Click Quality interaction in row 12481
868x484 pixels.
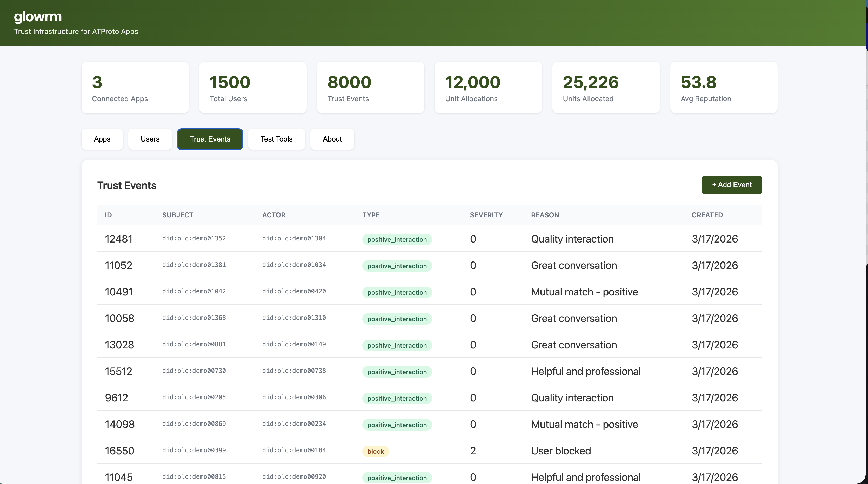tap(572, 239)
